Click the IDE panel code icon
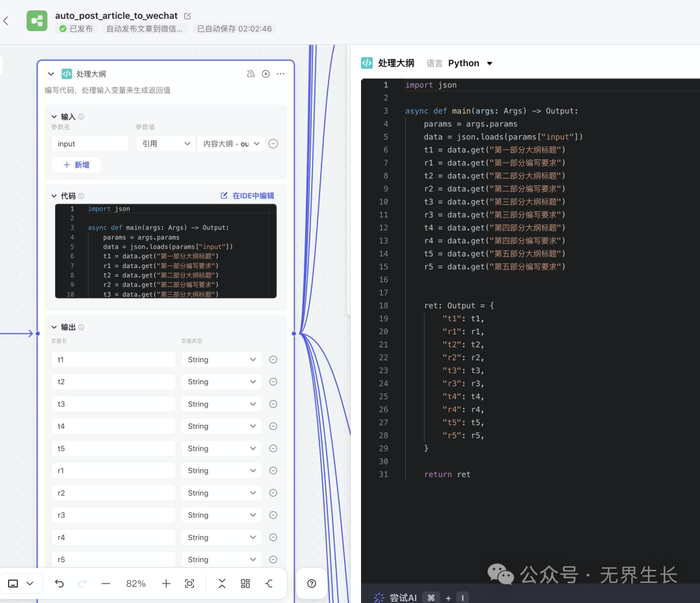 click(x=366, y=63)
